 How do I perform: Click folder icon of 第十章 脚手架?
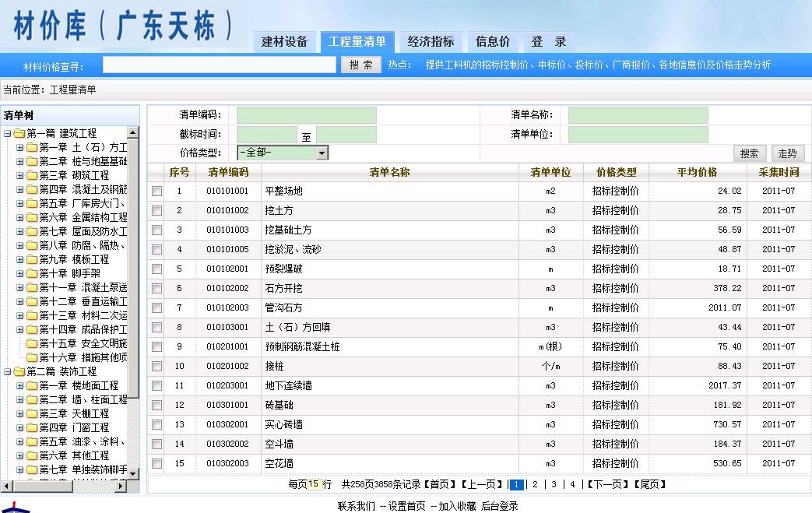coord(32,273)
